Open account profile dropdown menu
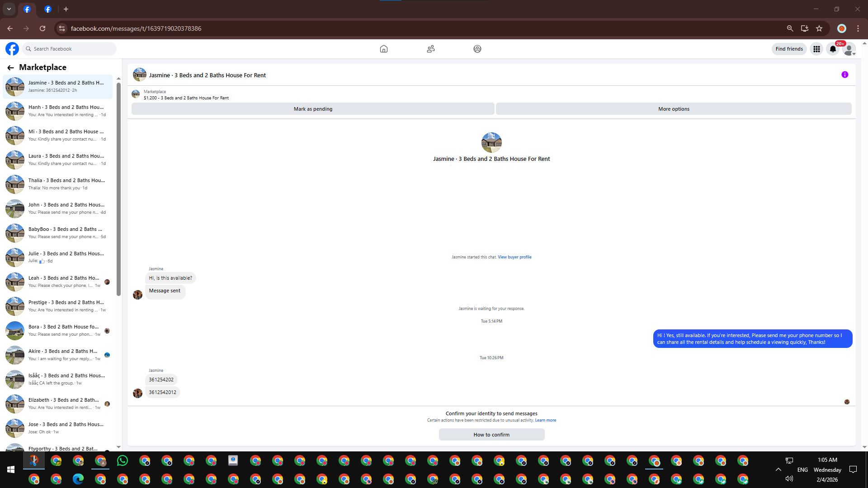Screen dimensions: 868x488 click(x=849, y=49)
